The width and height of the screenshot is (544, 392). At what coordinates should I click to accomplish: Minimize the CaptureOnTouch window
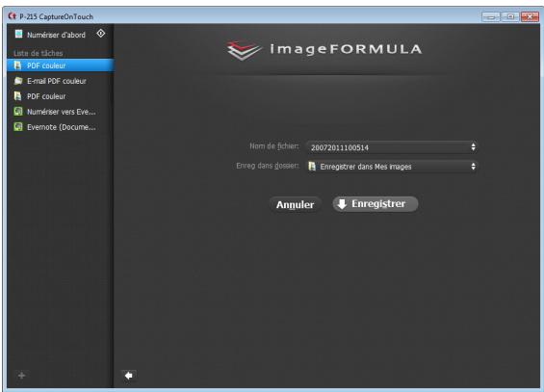click(x=491, y=16)
